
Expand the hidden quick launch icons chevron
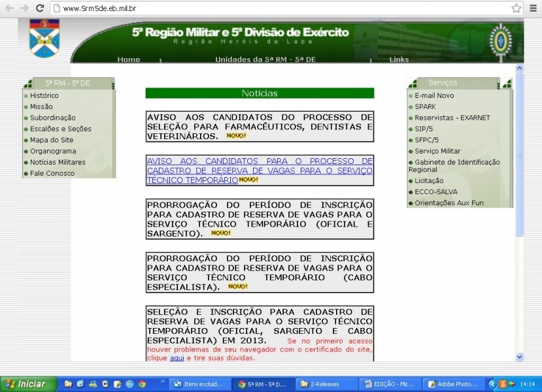coord(162,382)
